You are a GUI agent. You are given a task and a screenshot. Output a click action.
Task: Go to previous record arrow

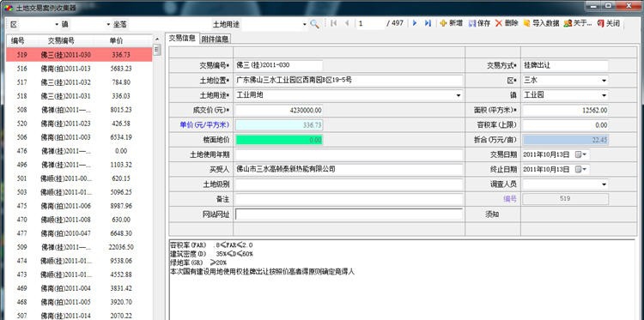[x=347, y=23]
